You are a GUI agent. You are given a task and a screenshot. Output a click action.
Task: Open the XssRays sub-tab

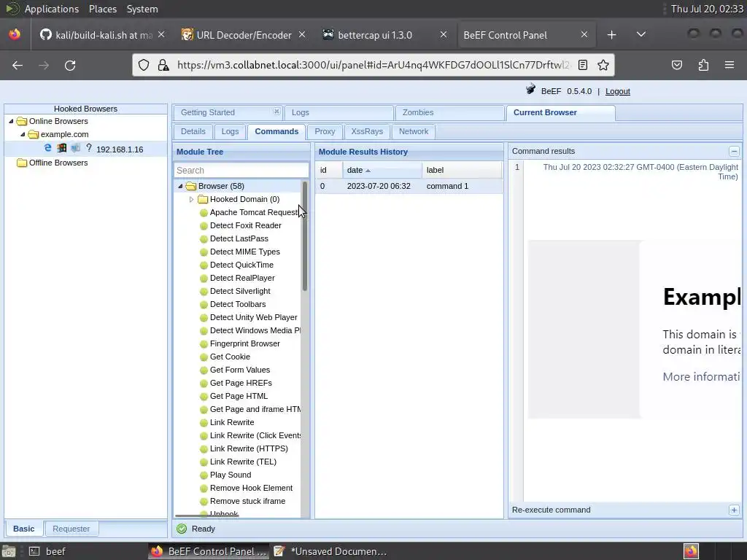[x=367, y=131]
